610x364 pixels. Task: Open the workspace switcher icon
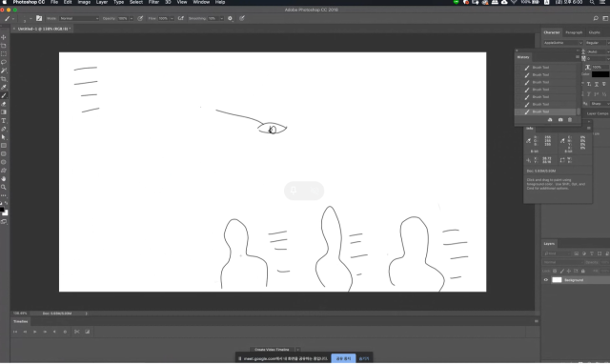pos(605,18)
